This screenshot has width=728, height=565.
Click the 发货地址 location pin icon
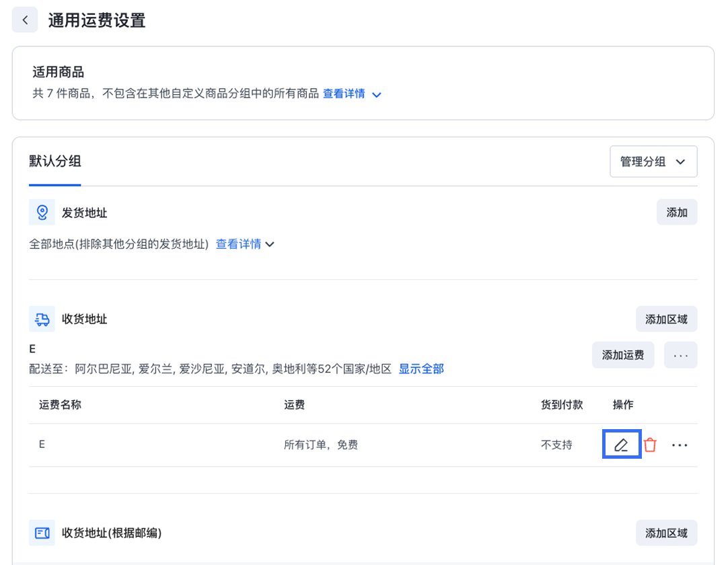(x=42, y=213)
